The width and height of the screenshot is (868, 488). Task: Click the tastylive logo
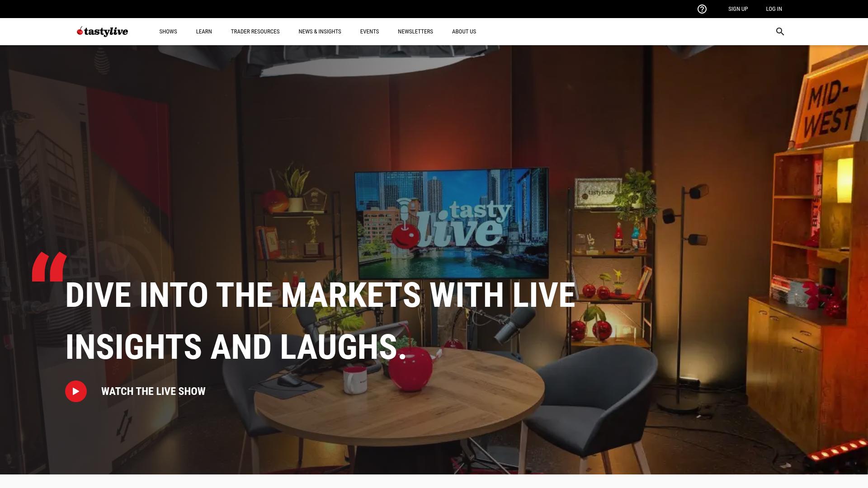click(102, 31)
